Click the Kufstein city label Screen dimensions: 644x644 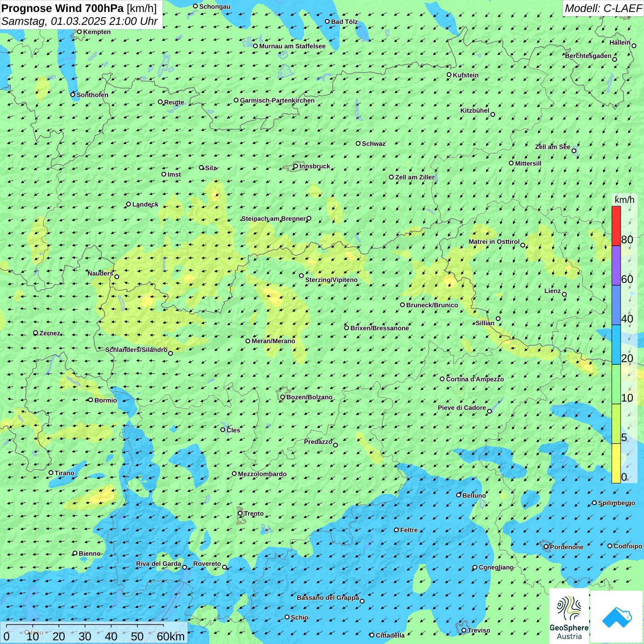click(466, 75)
